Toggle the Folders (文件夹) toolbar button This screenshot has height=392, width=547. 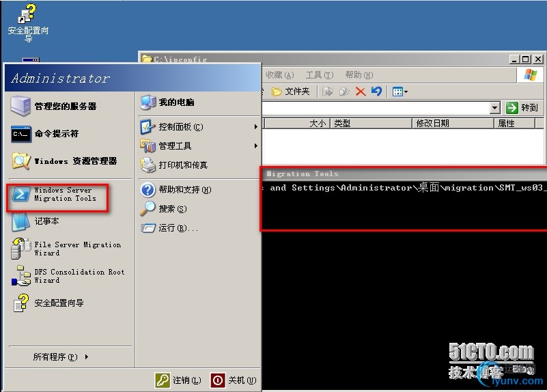291,92
